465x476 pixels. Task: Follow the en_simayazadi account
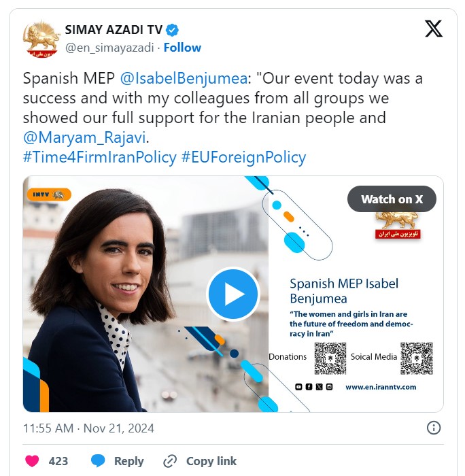click(x=182, y=48)
